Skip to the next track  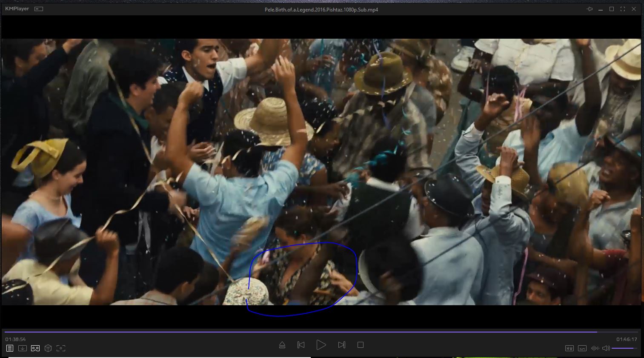tap(341, 345)
